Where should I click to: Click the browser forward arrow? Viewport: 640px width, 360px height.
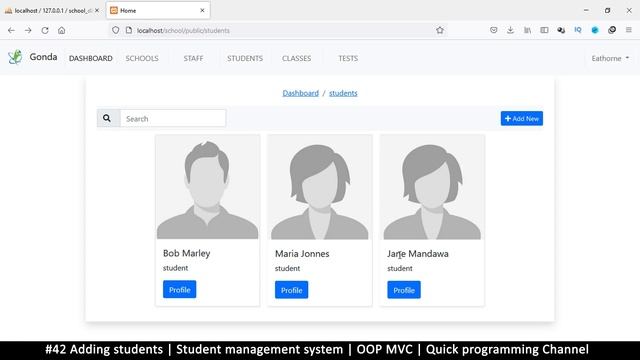click(x=28, y=30)
